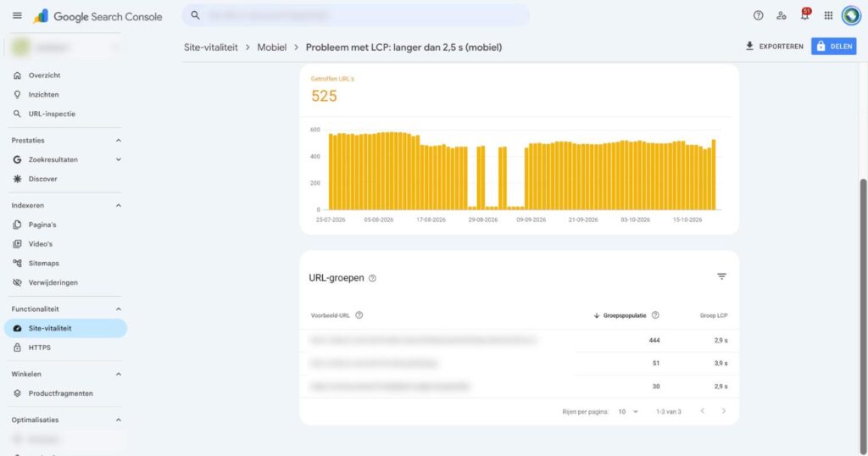The width and height of the screenshot is (868, 456).
Task: Click the last bar in the chart
Action: point(714,175)
